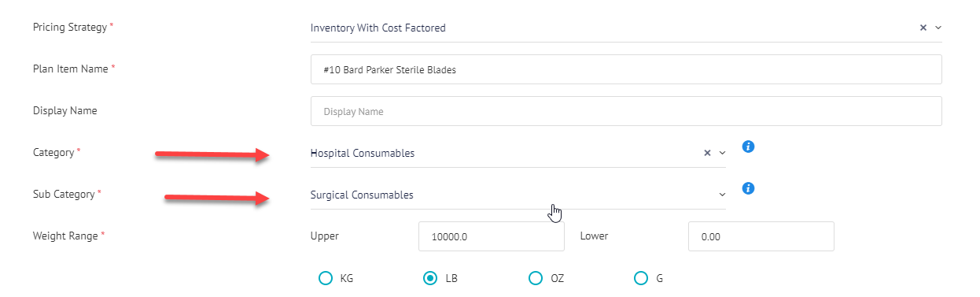Image resolution: width=980 pixels, height=297 pixels.
Task: Open the Sub Category dropdown chevron
Action: (x=722, y=195)
